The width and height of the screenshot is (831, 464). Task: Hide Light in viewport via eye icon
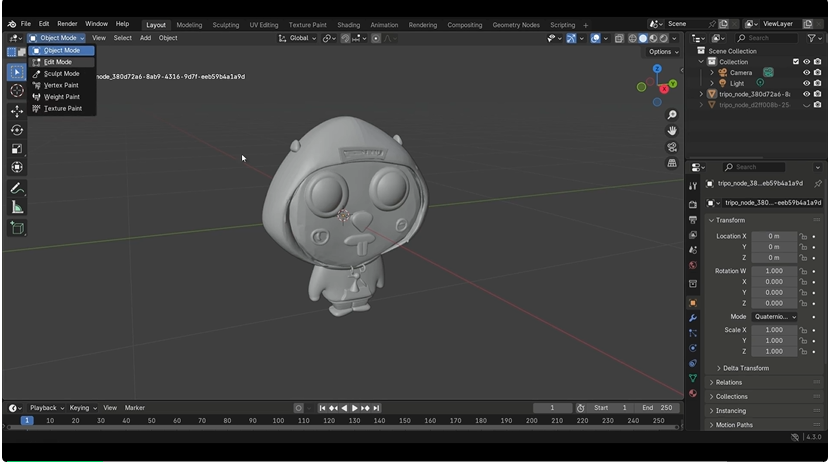[x=807, y=83]
